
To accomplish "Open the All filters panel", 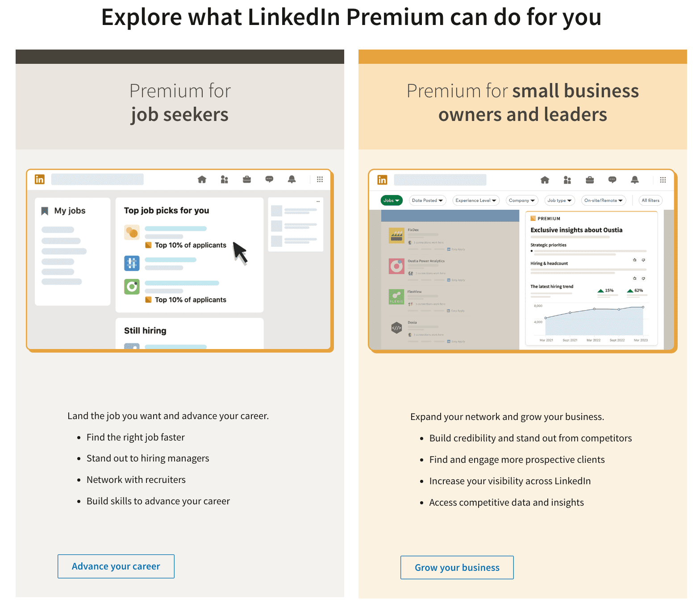I will click(x=650, y=200).
